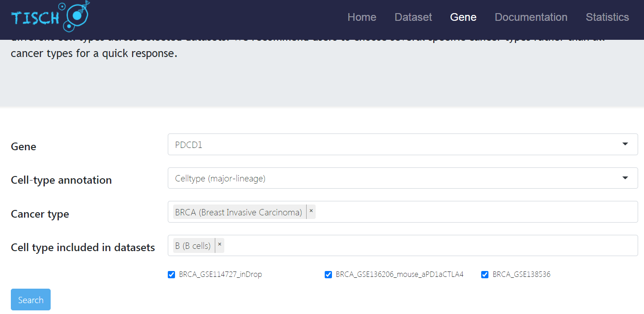Click the B (B cells) tag text
644x314 pixels.
coord(193,246)
